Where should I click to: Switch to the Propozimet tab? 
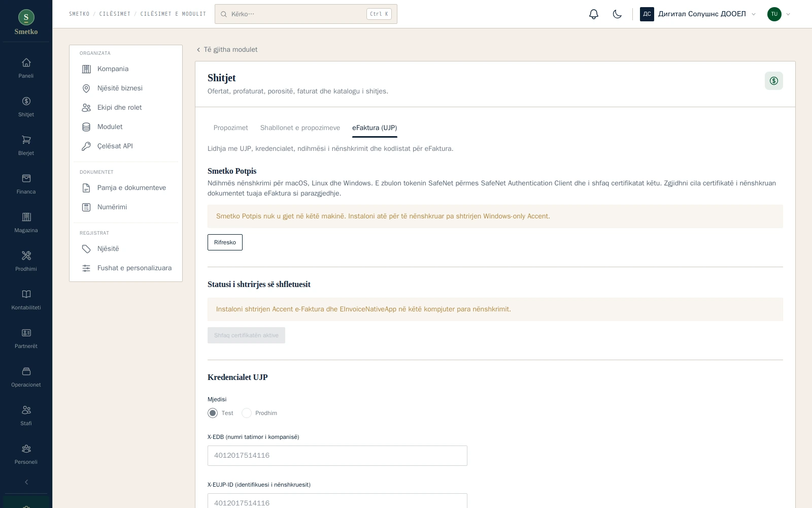(230, 128)
